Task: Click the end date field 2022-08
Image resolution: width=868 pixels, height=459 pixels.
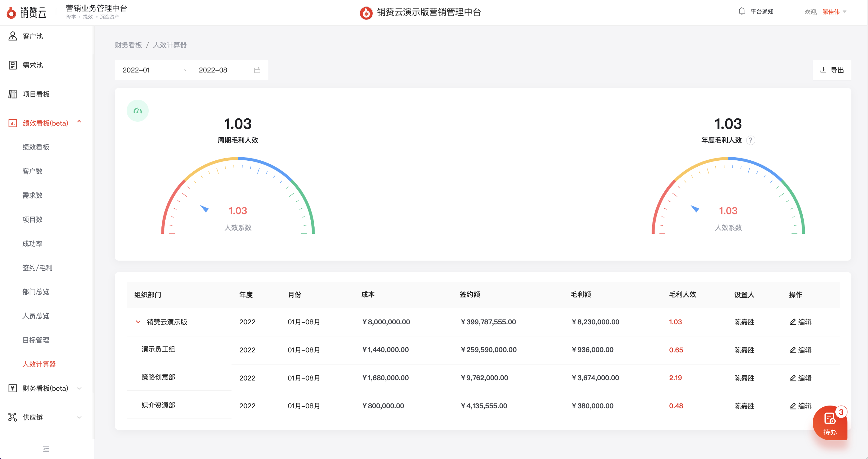Action: (213, 70)
